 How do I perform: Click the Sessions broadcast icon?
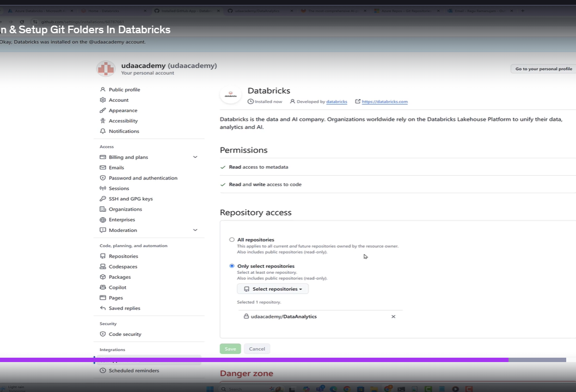click(103, 188)
